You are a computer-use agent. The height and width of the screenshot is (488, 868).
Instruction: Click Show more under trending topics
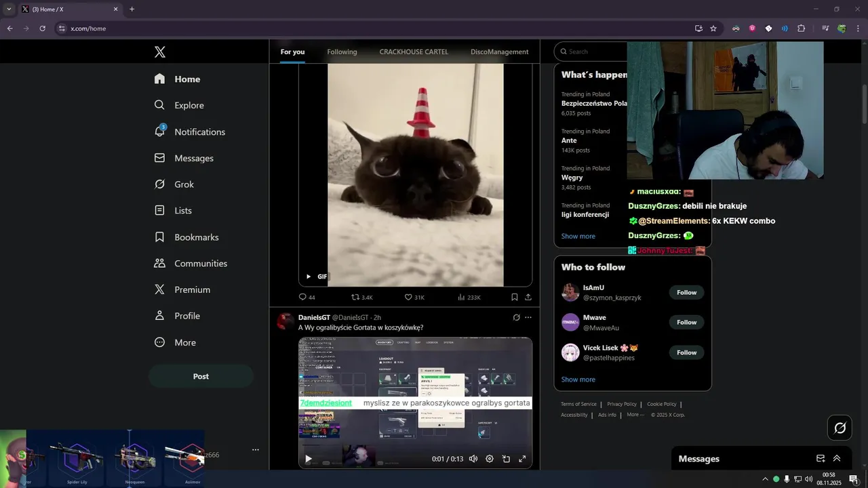click(x=578, y=236)
